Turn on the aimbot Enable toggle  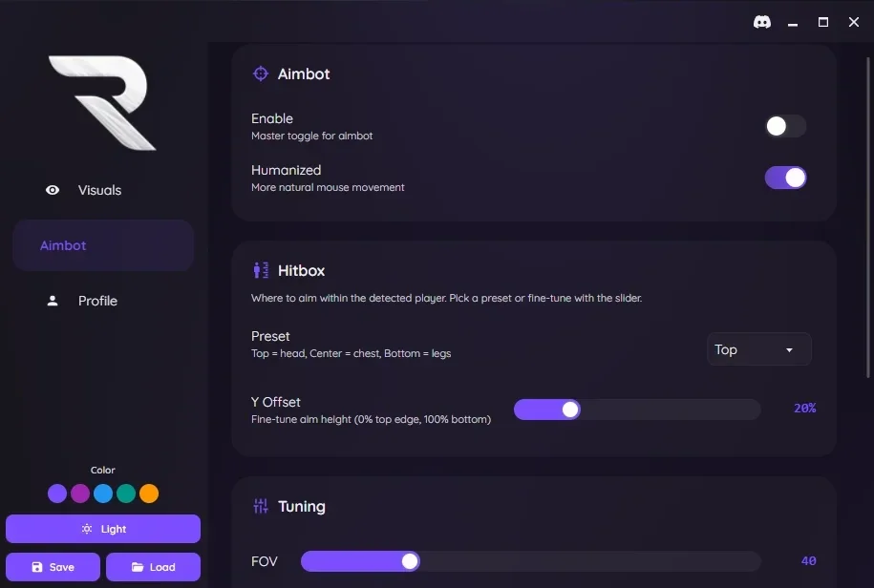[x=785, y=126]
